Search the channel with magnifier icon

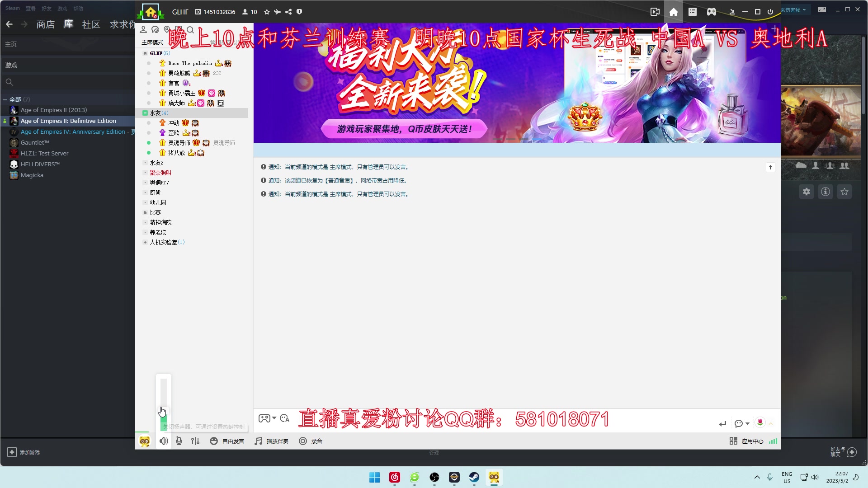(x=190, y=30)
